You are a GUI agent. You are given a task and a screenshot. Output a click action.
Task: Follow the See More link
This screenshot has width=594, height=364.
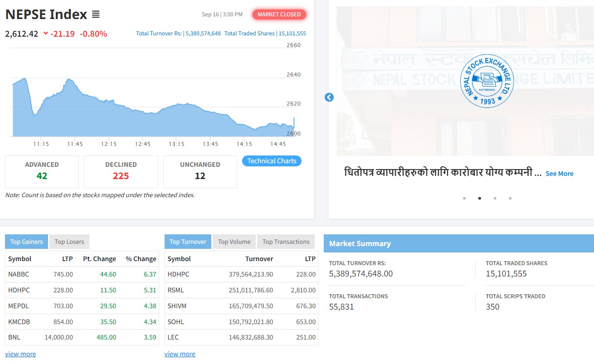coord(560,174)
